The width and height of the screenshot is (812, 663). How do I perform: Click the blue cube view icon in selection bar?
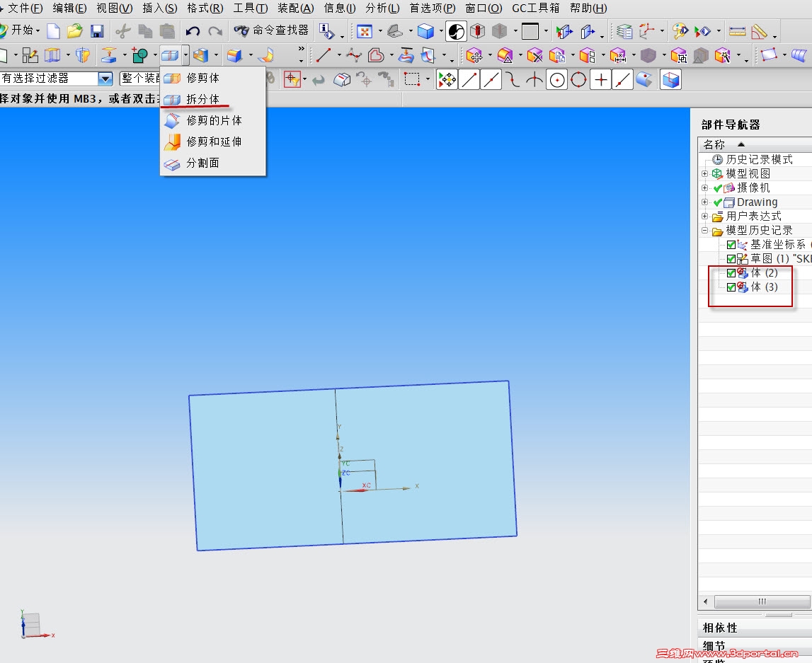tap(670, 80)
